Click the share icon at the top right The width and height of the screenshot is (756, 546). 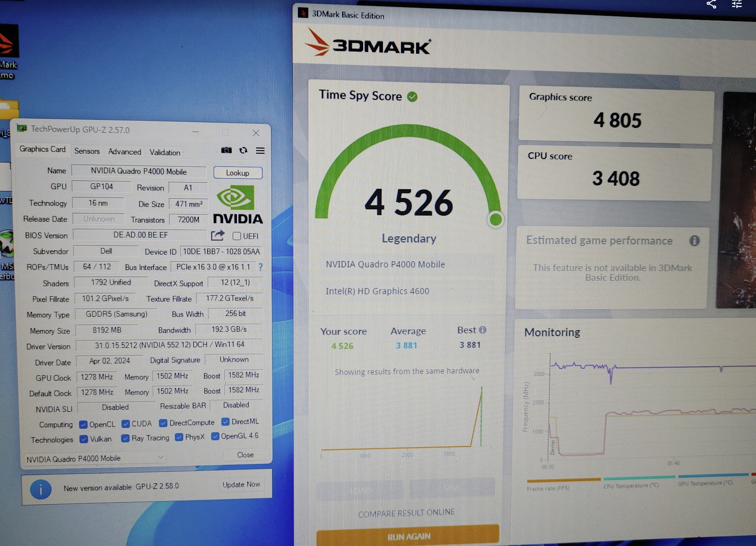pos(712,4)
